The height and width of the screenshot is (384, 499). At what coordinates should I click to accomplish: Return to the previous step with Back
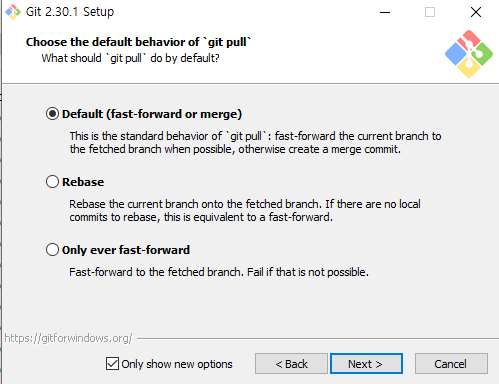[x=291, y=364]
